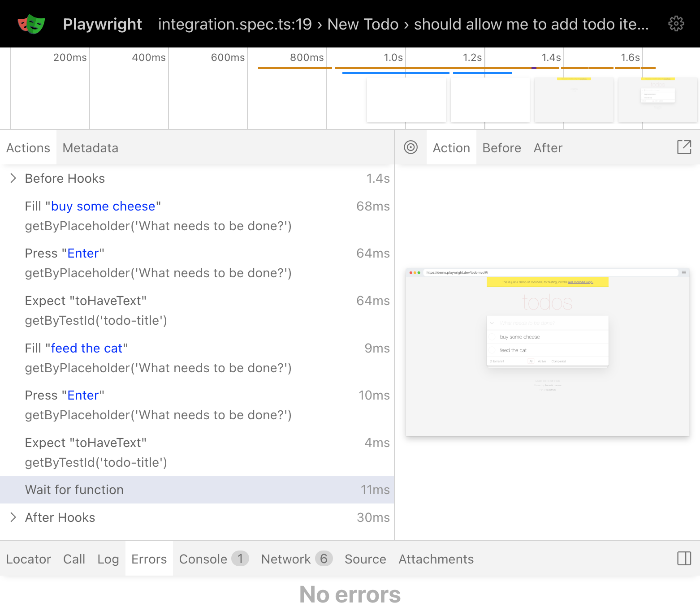Select the Fill "feed the cat" action
The width and height of the screenshot is (700, 611).
pyautogui.click(x=76, y=349)
